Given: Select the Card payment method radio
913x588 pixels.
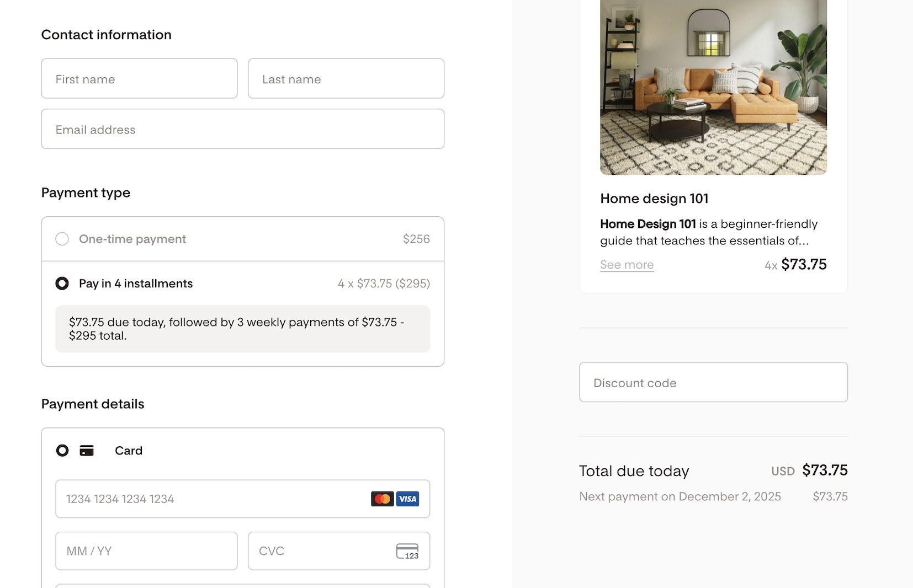Looking at the screenshot, I should [62, 451].
